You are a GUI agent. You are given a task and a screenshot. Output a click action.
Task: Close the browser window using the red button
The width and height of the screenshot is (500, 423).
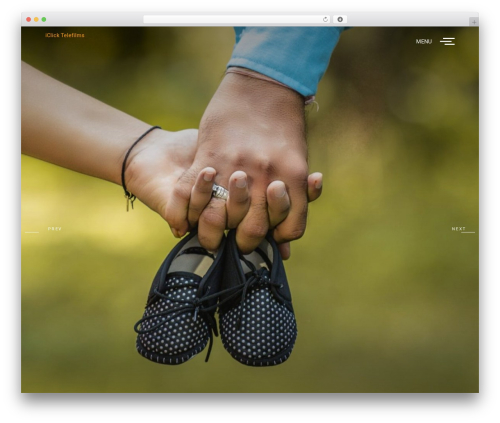(29, 20)
